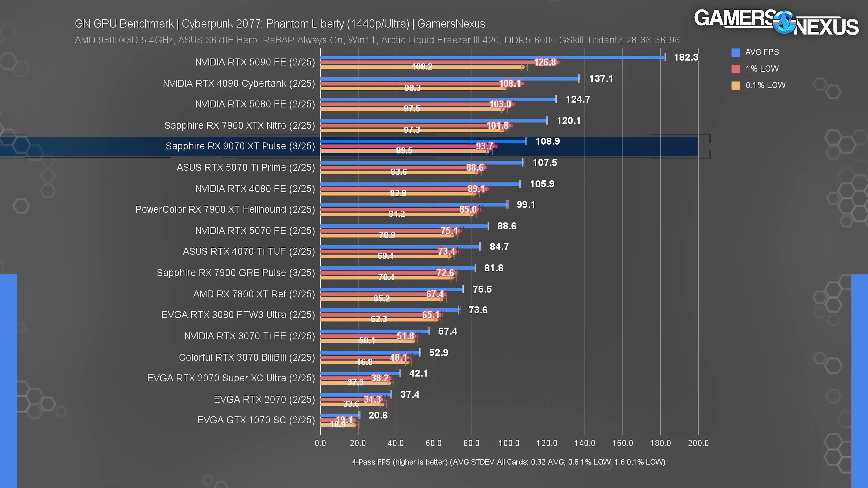
Task: Click the 124.7 average FPS value
Action: [578, 100]
